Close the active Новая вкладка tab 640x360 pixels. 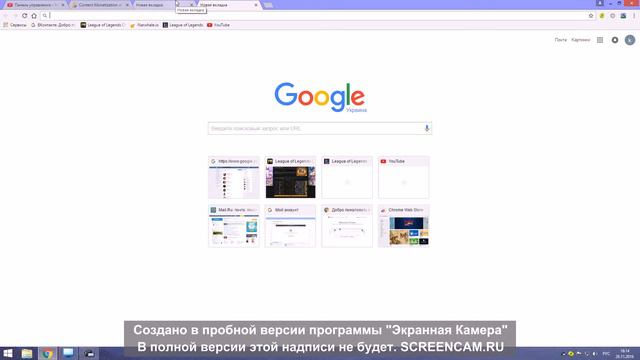pyautogui.click(x=256, y=5)
